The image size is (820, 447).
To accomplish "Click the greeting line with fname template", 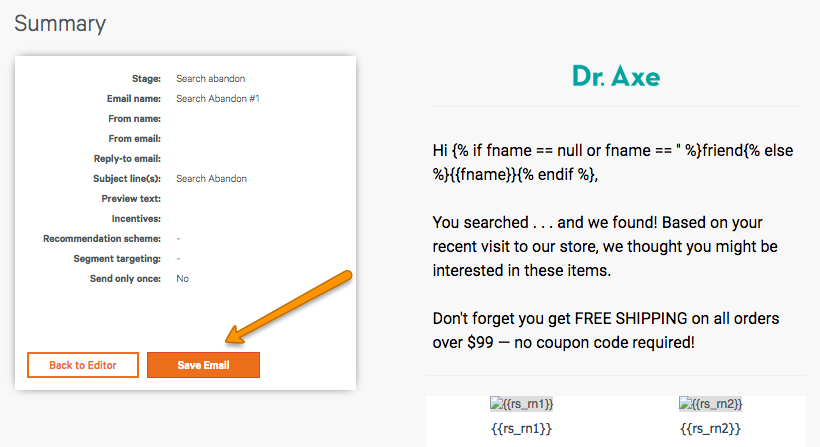I will click(x=613, y=162).
